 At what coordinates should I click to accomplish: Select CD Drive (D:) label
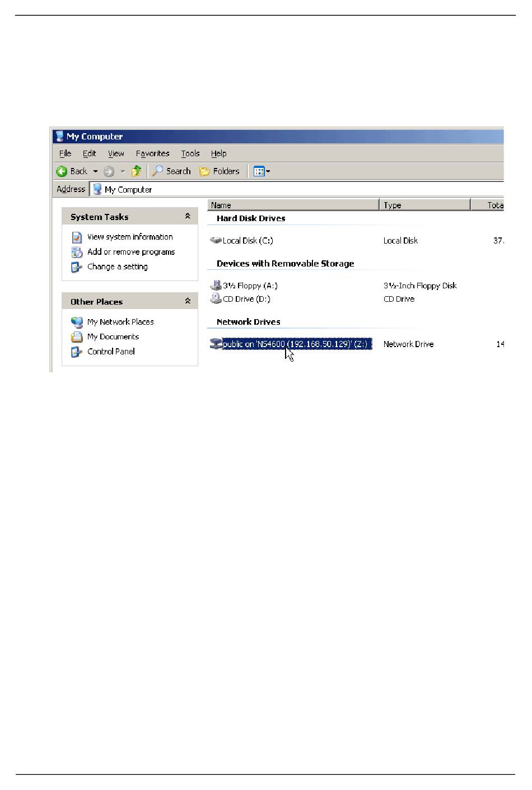246,299
